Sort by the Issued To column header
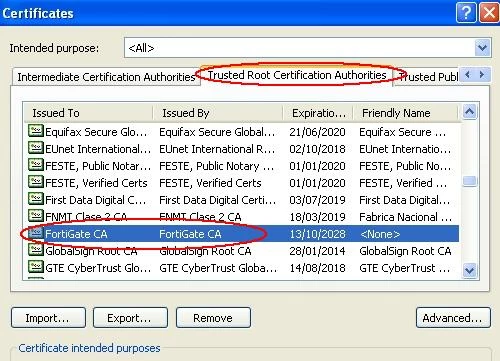Image resolution: width=500 pixels, height=361 pixels. pos(88,113)
